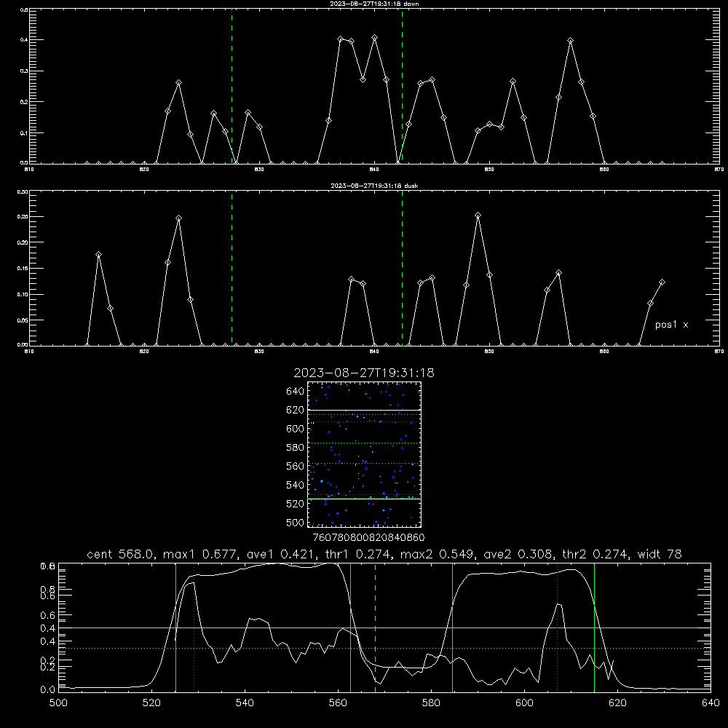The width and height of the screenshot is (728, 728).
Task: Click the 0.0 y-axis label of bottom plot
Action: click(47, 690)
